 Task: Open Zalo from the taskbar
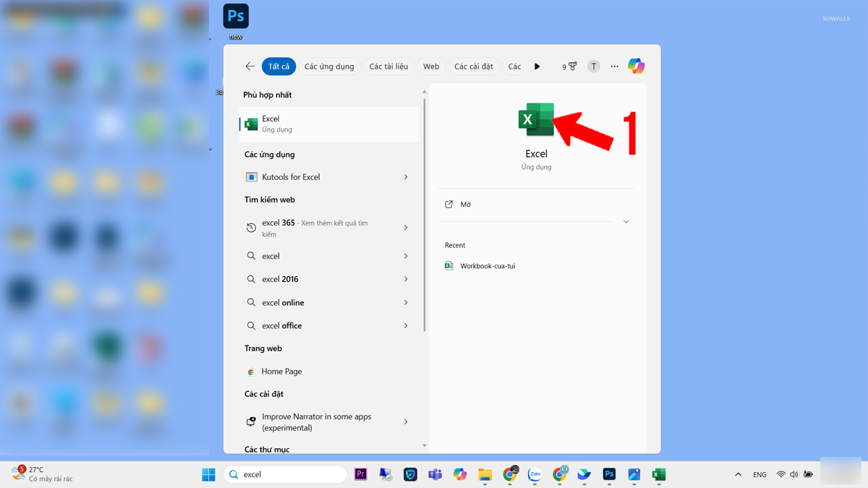535,474
